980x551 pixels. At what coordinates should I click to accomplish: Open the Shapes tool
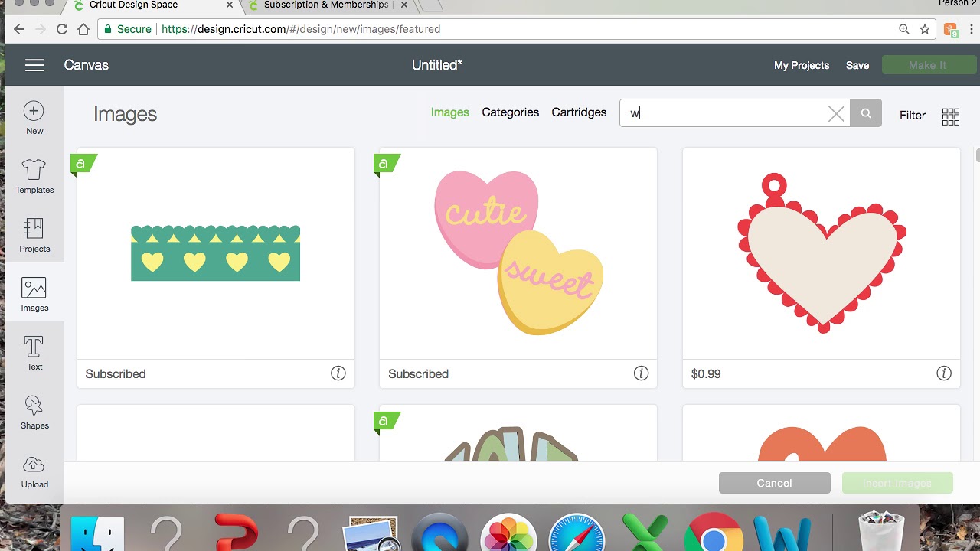coord(34,412)
